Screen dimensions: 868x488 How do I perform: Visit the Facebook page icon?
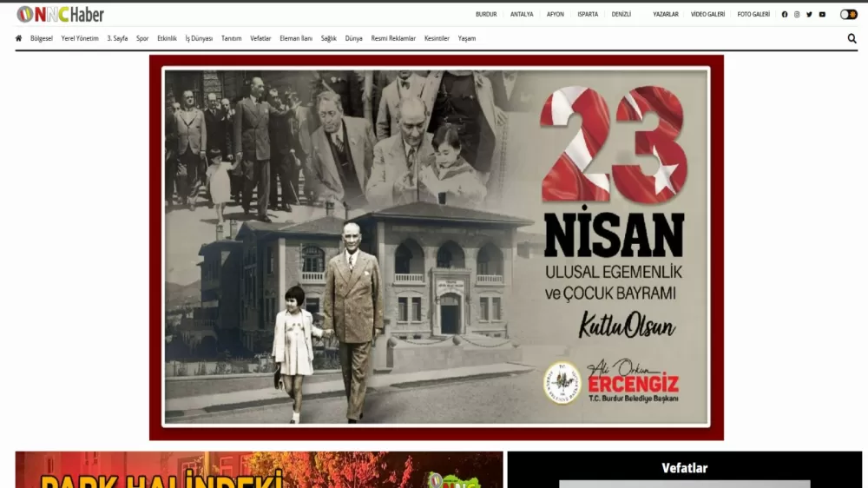point(785,15)
